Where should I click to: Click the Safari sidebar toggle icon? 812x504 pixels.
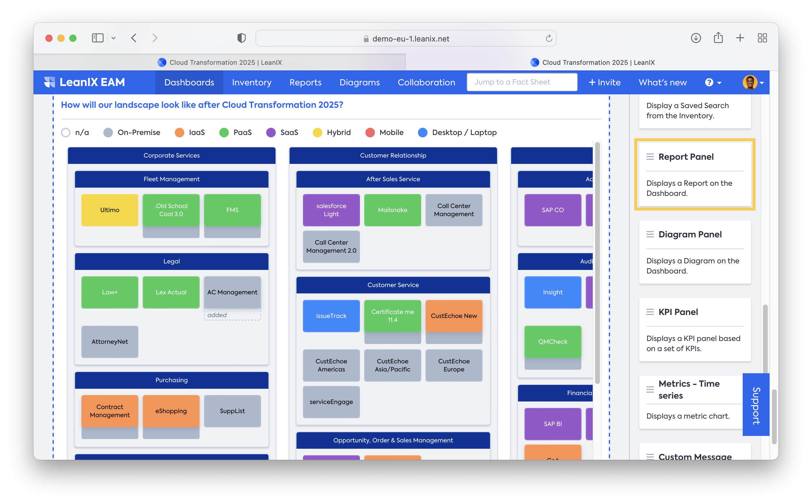pyautogui.click(x=97, y=38)
